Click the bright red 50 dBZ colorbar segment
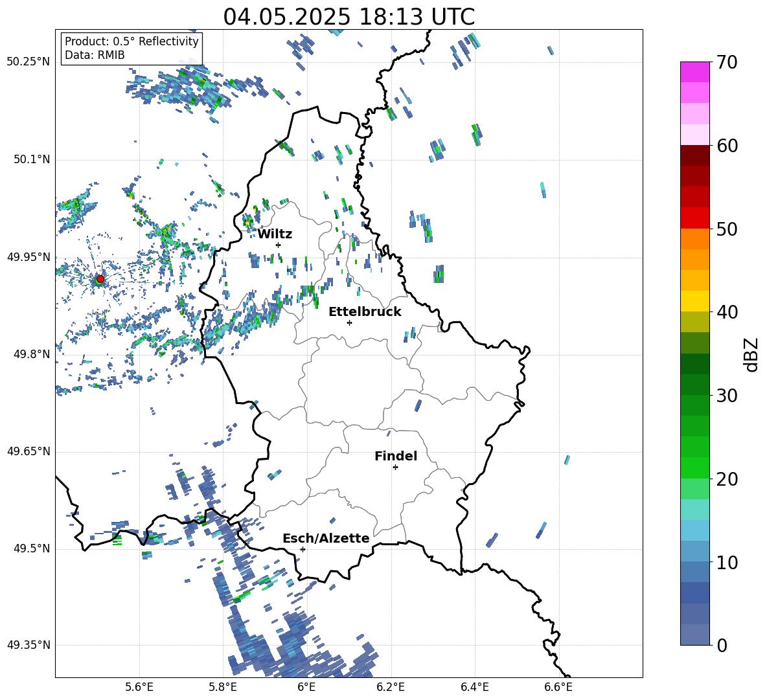Image resolution: width=767 pixels, height=700 pixels. [x=694, y=218]
